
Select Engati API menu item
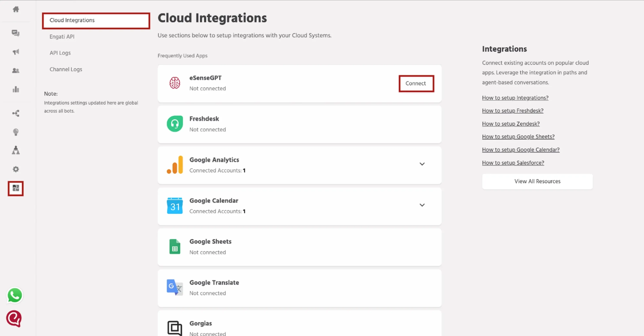[x=62, y=37]
